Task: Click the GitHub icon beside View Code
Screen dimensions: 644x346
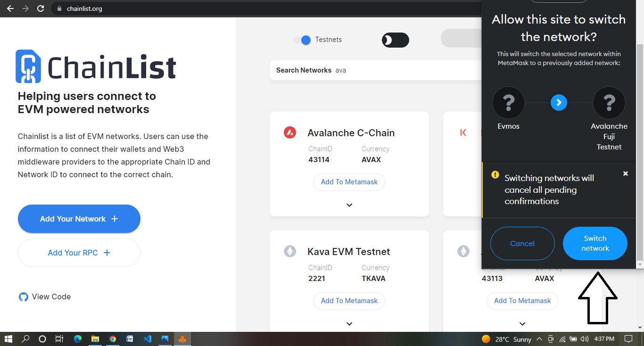Action: [23, 297]
